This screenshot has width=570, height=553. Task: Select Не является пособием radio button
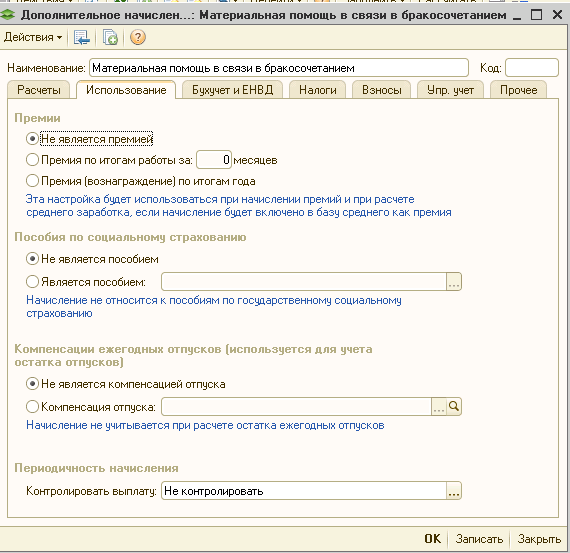(32, 259)
